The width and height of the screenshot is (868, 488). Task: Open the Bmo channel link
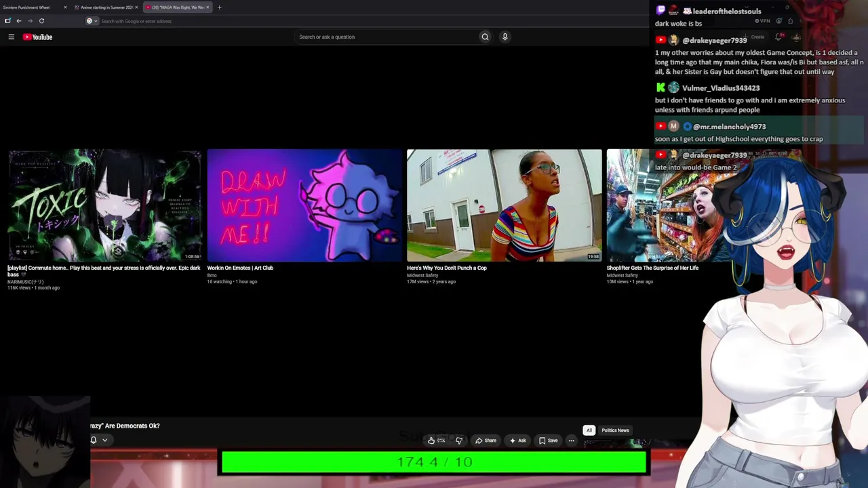(212, 275)
